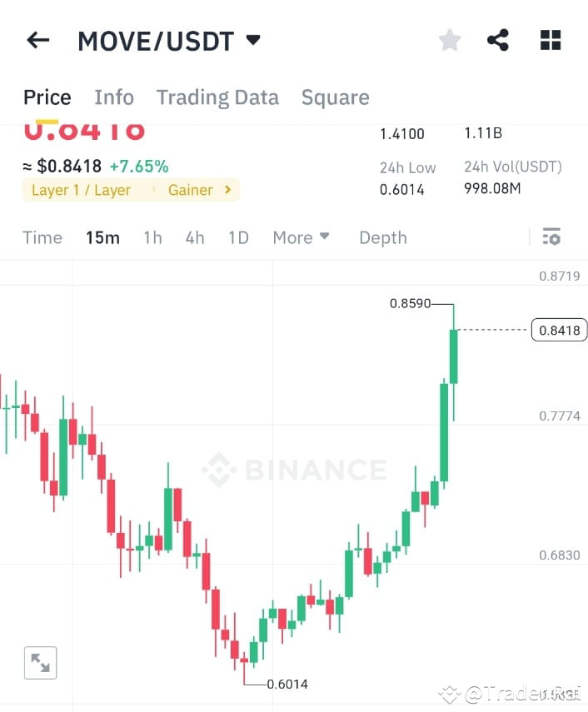Viewport: 588px width, 712px height.
Task: Switch to the Trading Data tab
Action: pyautogui.click(x=217, y=97)
